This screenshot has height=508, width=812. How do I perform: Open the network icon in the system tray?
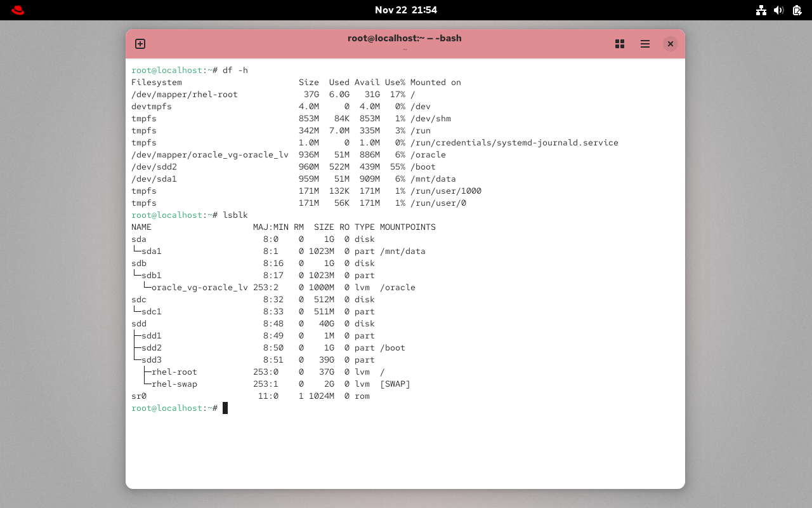pos(761,10)
